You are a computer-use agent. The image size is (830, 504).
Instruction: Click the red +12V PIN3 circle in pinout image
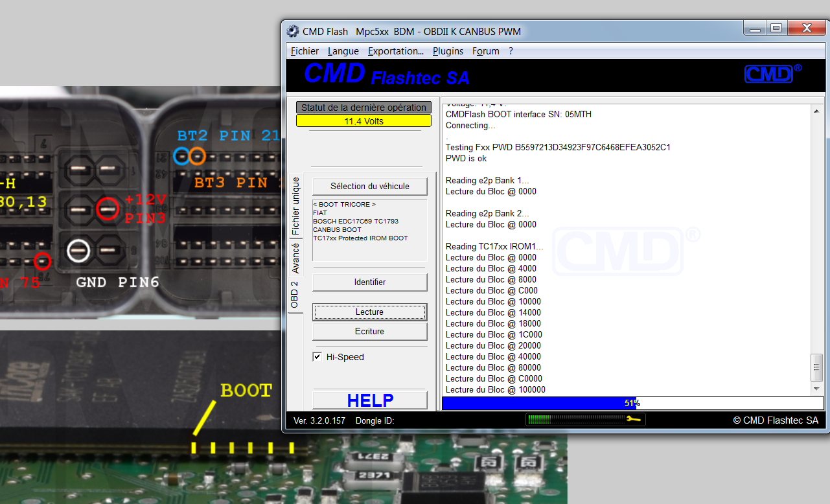(x=107, y=209)
